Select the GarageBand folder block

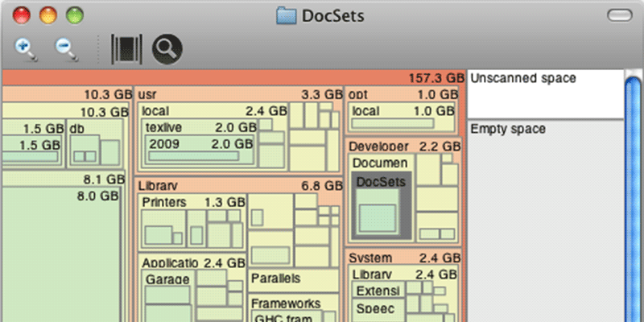point(167,279)
